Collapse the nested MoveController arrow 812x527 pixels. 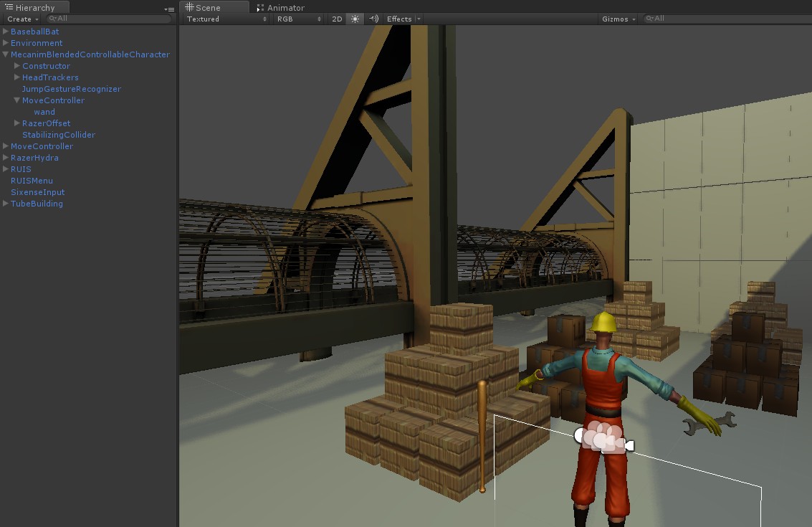coord(17,100)
